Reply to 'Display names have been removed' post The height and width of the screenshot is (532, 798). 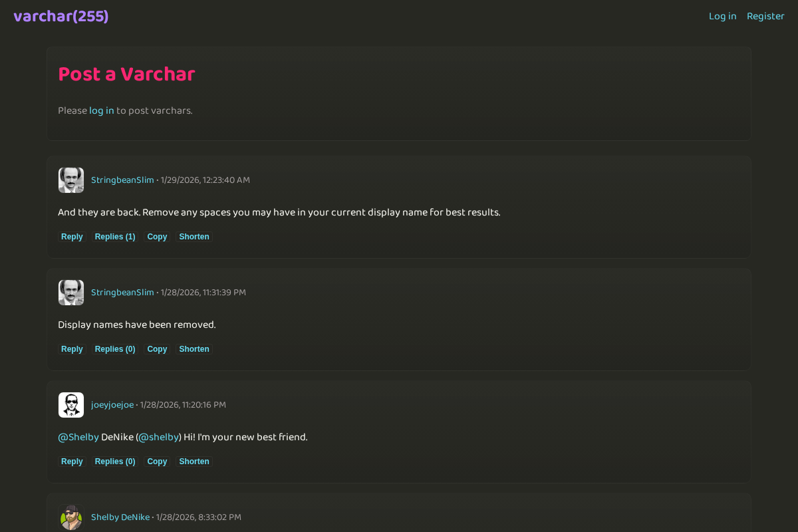coord(72,349)
